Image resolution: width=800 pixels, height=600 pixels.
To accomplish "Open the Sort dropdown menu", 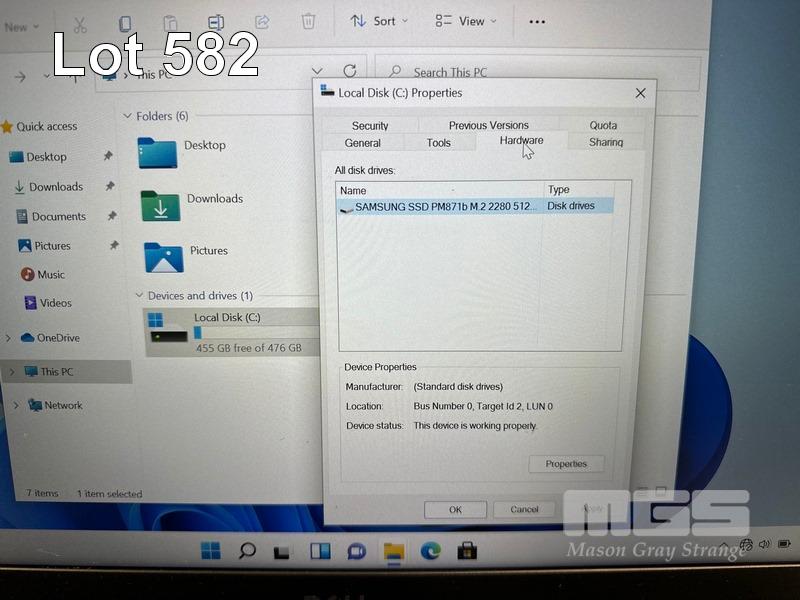I will (373, 21).
